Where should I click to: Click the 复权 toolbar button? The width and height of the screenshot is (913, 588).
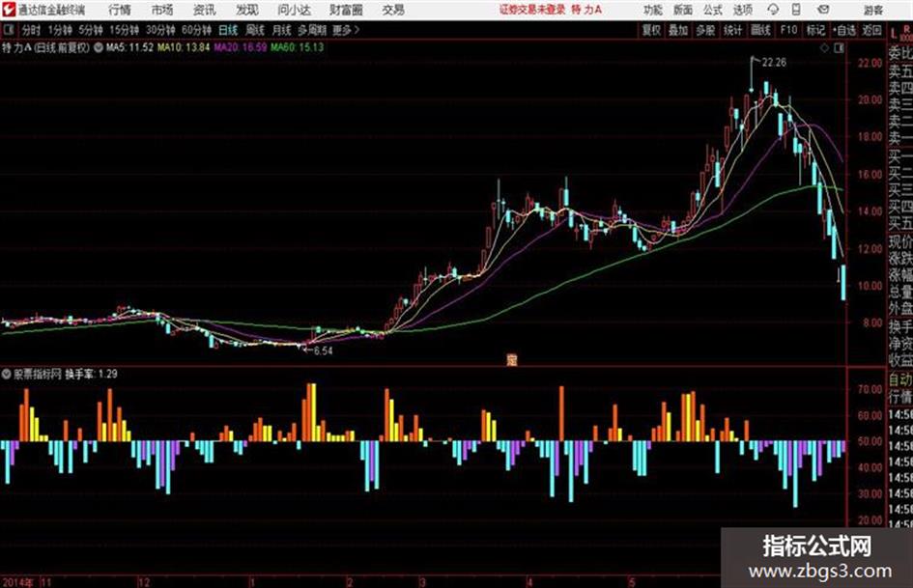pyautogui.click(x=651, y=30)
